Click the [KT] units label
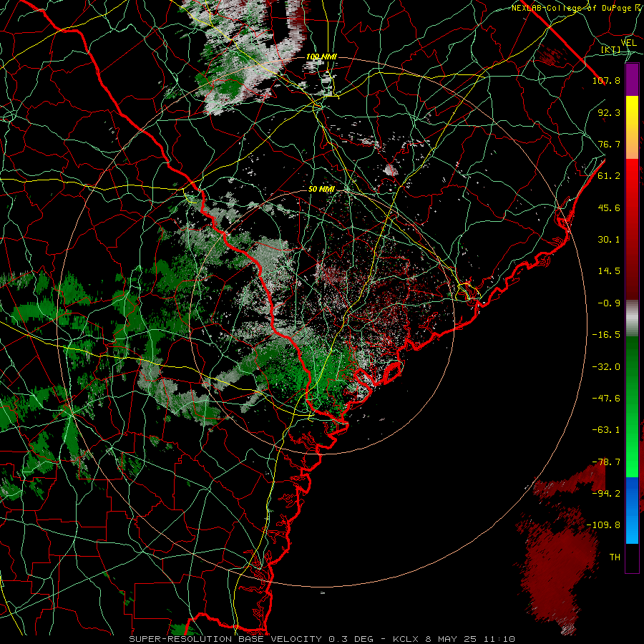The width and height of the screenshot is (644, 644). 611,49
